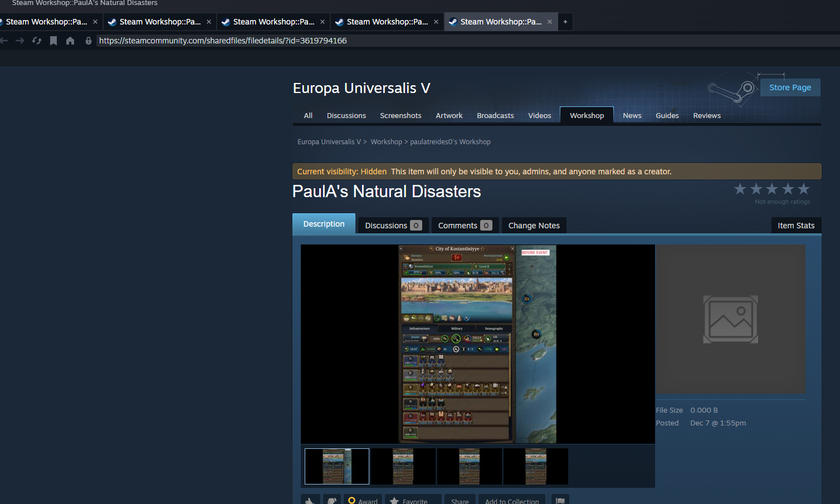Go to the Broadcasts hub tab
The height and width of the screenshot is (504, 840).
pos(495,116)
